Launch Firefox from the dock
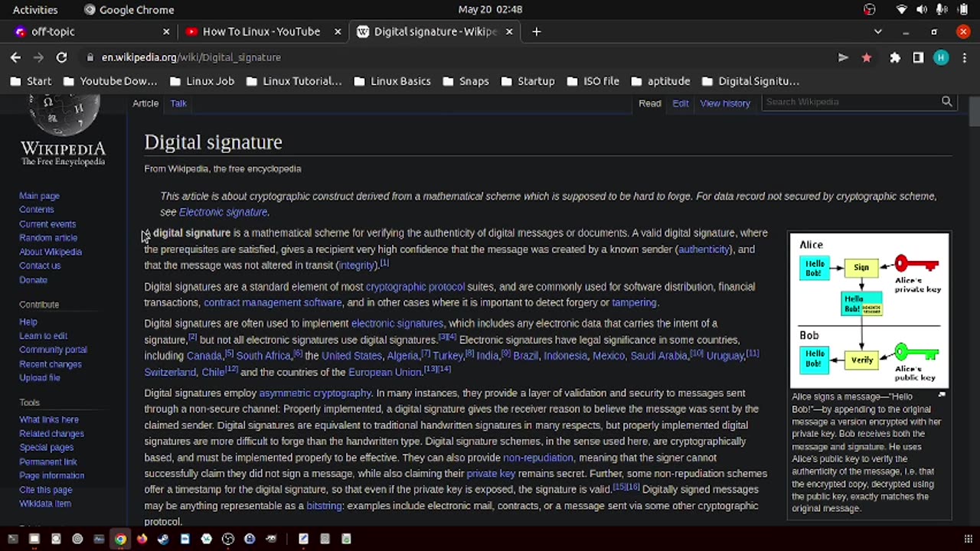This screenshot has height=551, width=980. (x=142, y=539)
